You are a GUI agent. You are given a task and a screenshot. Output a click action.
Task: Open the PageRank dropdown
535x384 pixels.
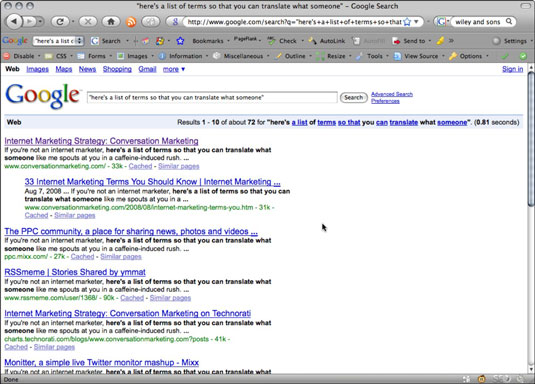(247, 40)
